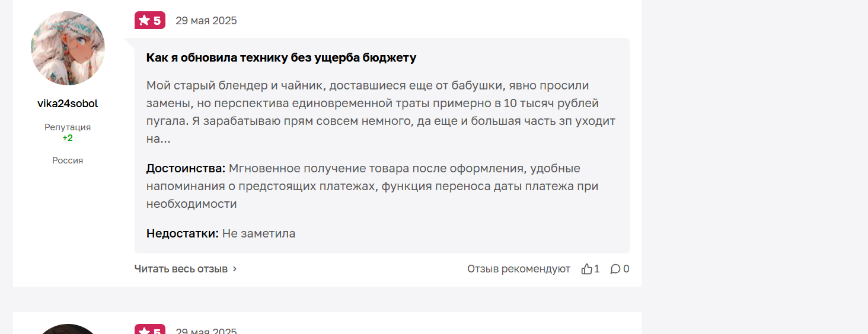Click the "Достоинства" heading

[x=186, y=169]
